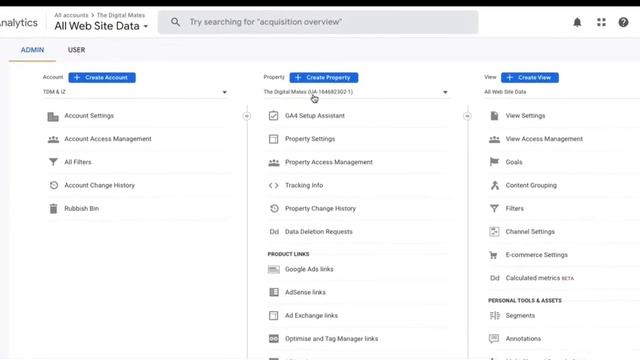The height and width of the screenshot is (360, 640).
Task: Click the Data Deletion Requests Dd icon
Action: pyautogui.click(x=274, y=232)
